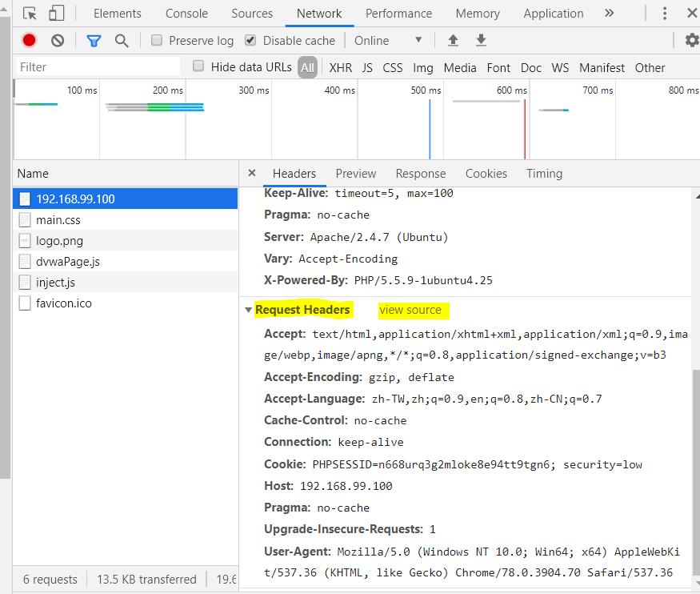Close the request details pane
The image size is (700, 594).
pos(252,173)
